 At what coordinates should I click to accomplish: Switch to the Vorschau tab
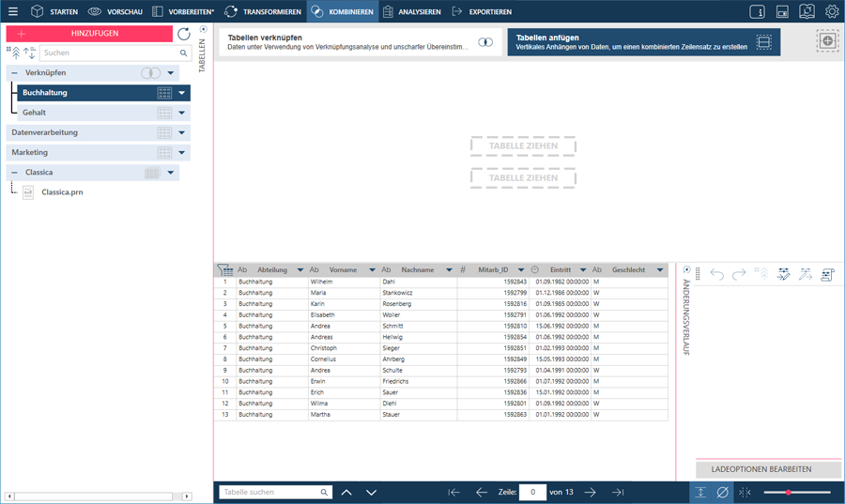tap(115, 11)
